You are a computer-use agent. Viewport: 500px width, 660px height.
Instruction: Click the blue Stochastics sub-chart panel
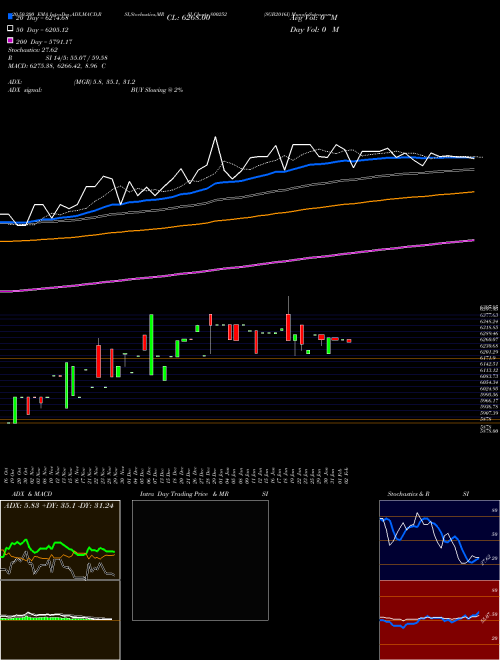click(439, 540)
